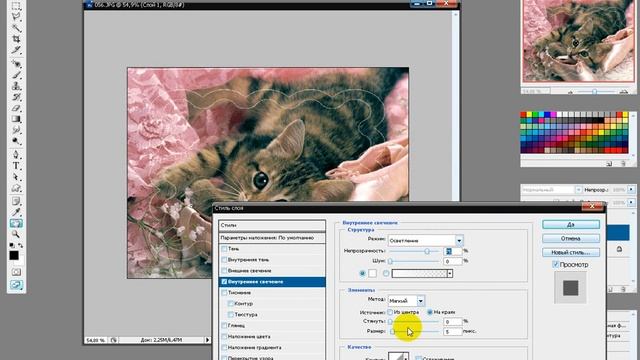Enable the Текстура checkbox
The image size is (640, 360).
pyautogui.click(x=231, y=315)
